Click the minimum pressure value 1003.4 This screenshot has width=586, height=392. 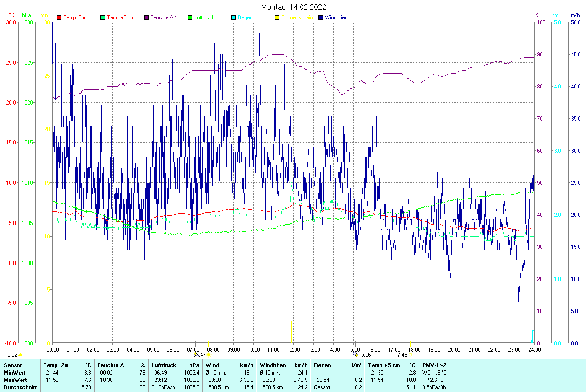tap(192, 373)
